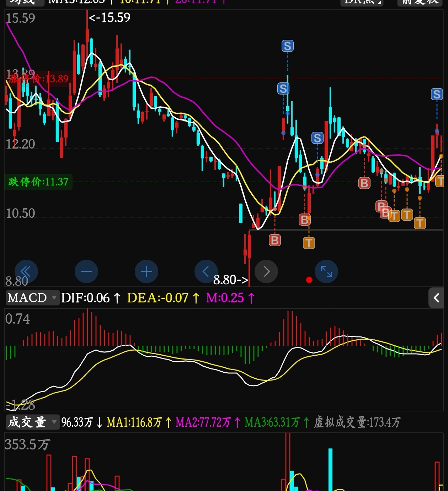
Task: Tap the DIF:0.06 value
Action: click(85, 298)
